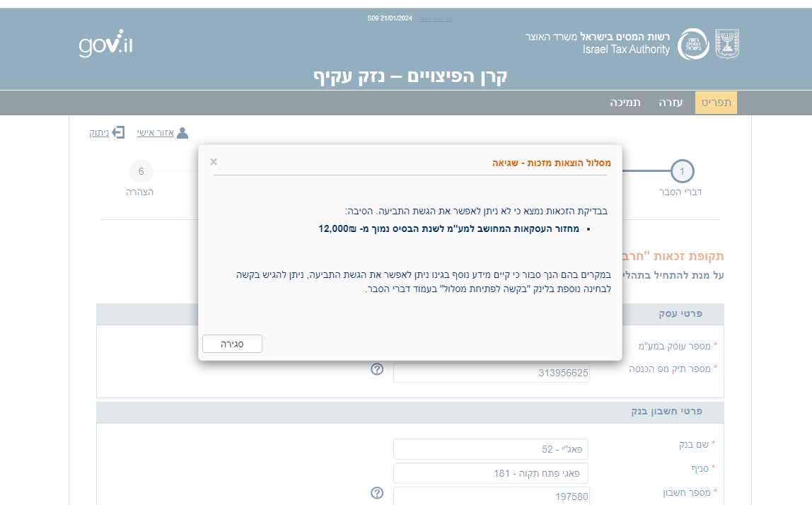The image size is (812, 505).
Task: Select step 1 דברי הסבר circle
Action: coord(682,171)
